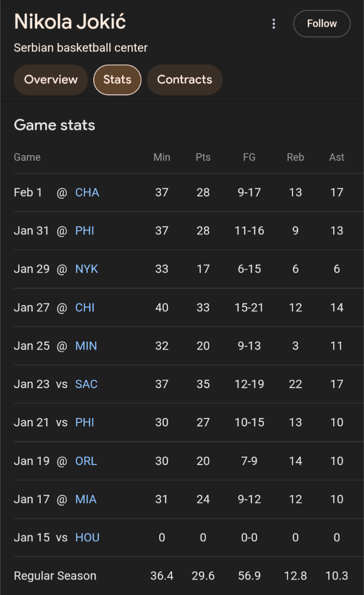Open the SAC game link
This screenshot has width=364, height=595.
pyautogui.click(x=86, y=384)
